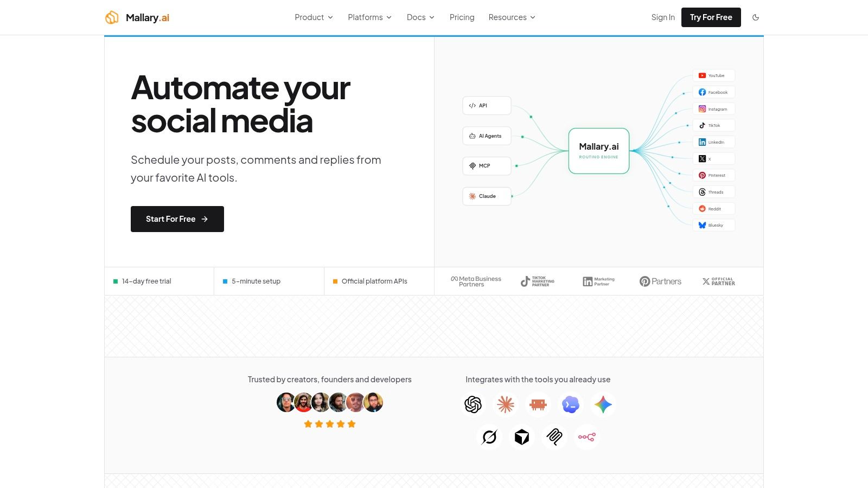
Task: Click the Mallary.ai Routing Engine box
Action: (x=599, y=151)
